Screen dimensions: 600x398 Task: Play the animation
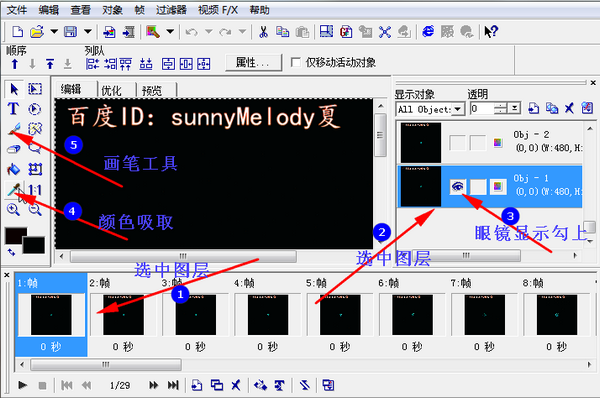pyautogui.click(x=23, y=385)
